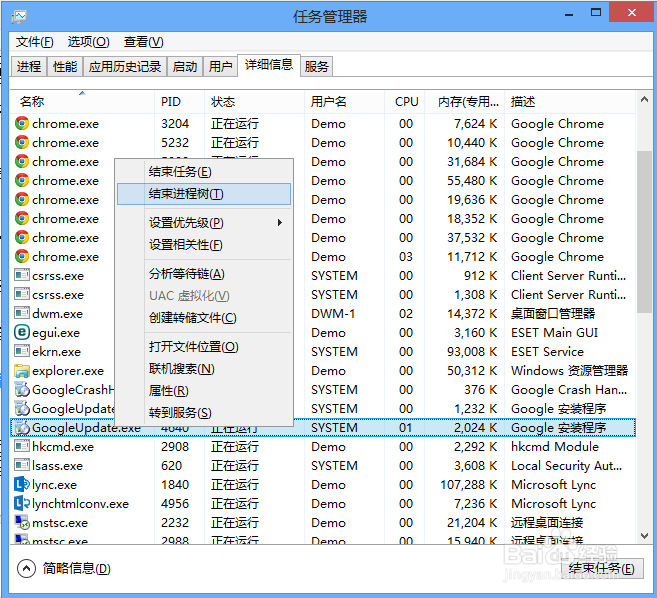Click the first csrss.exe process icon
The height and width of the screenshot is (598, 657).
(x=22, y=275)
